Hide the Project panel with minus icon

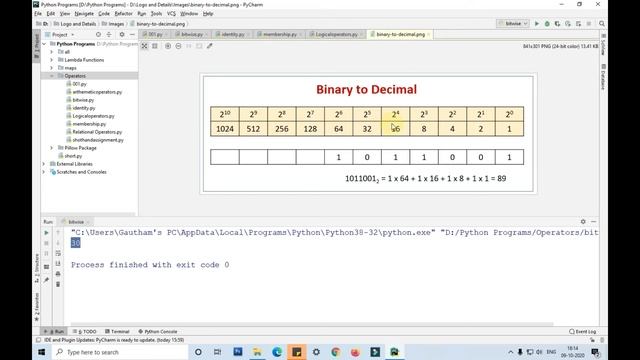(x=132, y=35)
